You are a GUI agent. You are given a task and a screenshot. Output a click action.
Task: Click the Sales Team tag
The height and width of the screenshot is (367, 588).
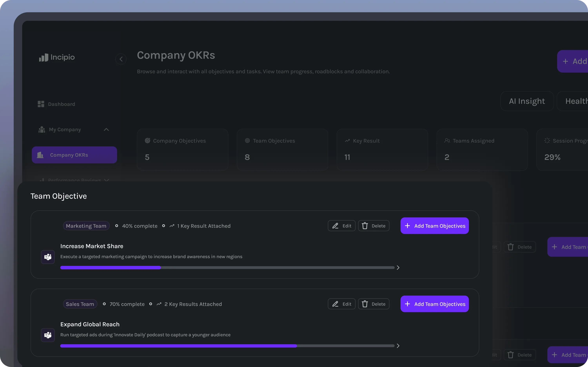80,304
